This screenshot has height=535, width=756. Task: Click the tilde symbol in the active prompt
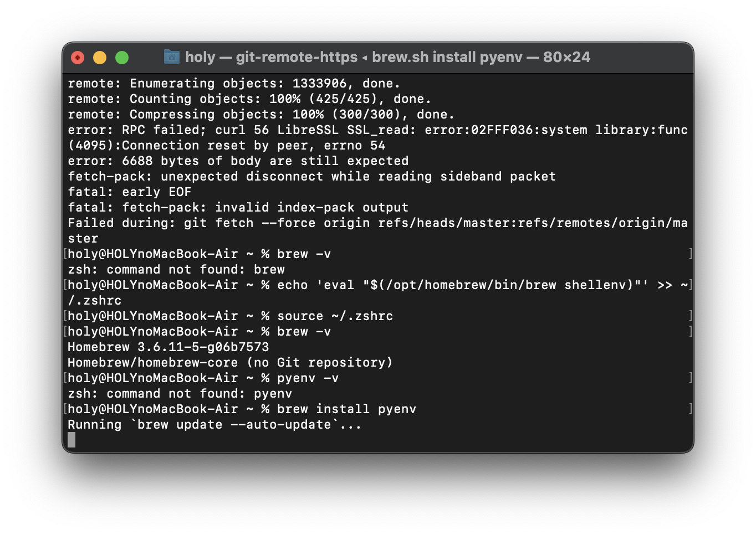point(249,409)
